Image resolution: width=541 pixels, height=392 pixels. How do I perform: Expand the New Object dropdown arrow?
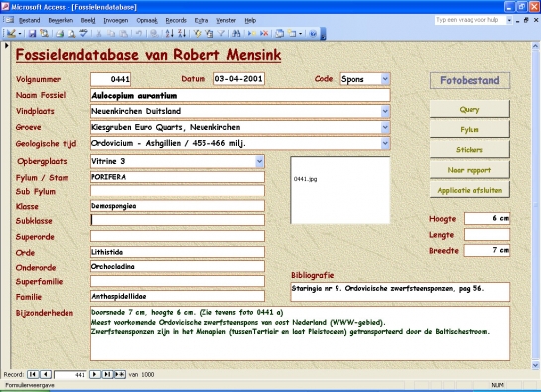click(300, 34)
